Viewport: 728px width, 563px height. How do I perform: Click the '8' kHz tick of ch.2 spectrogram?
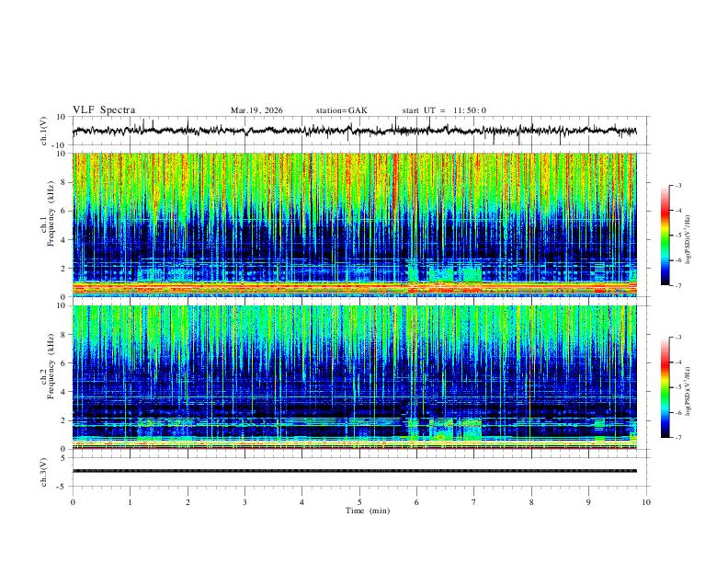coord(63,335)
